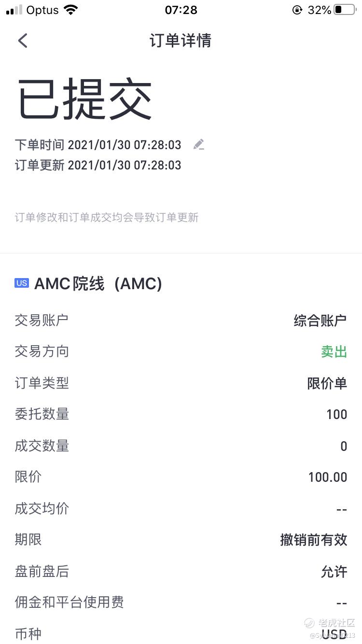Tap the 撤销前有效 duration value
Image resolution: width=362 pixels, height=644 pixels.
(314, 540)
